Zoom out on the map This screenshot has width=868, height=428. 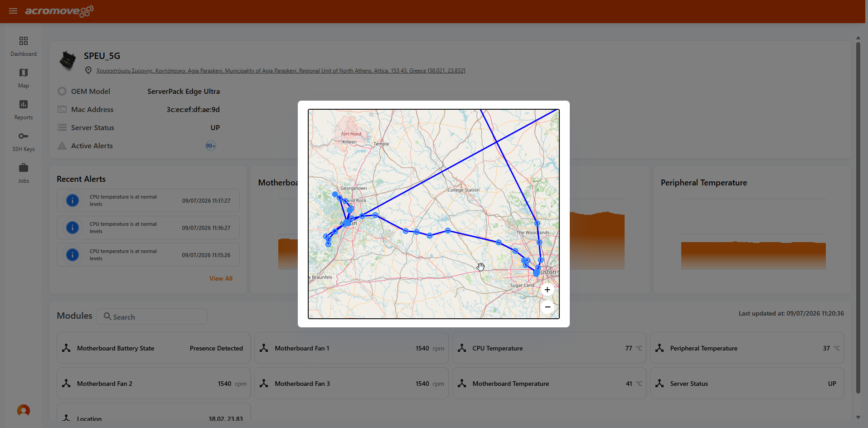pos(547,307)
